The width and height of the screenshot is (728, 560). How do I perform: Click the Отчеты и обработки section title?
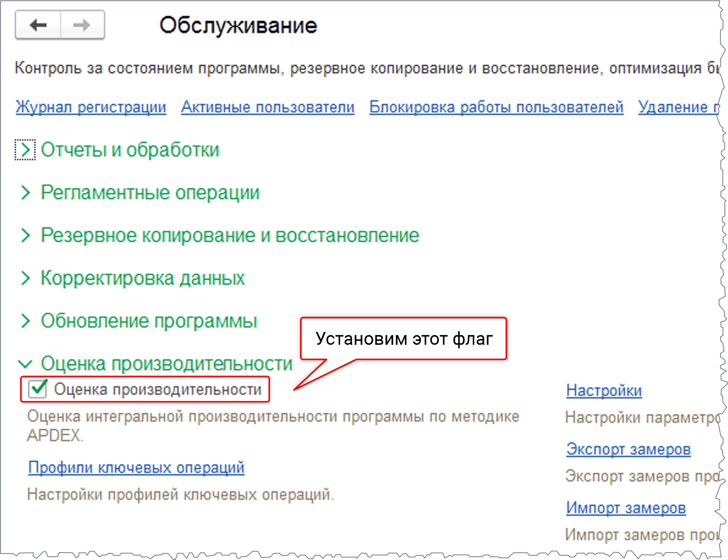pos(130,150)
